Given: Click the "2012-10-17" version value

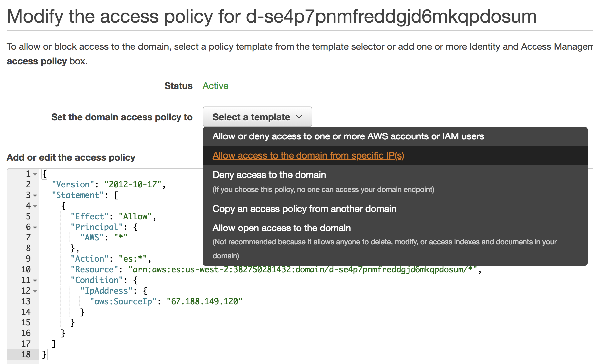Looking at the screenshot, I should click(x=133, y=184).
